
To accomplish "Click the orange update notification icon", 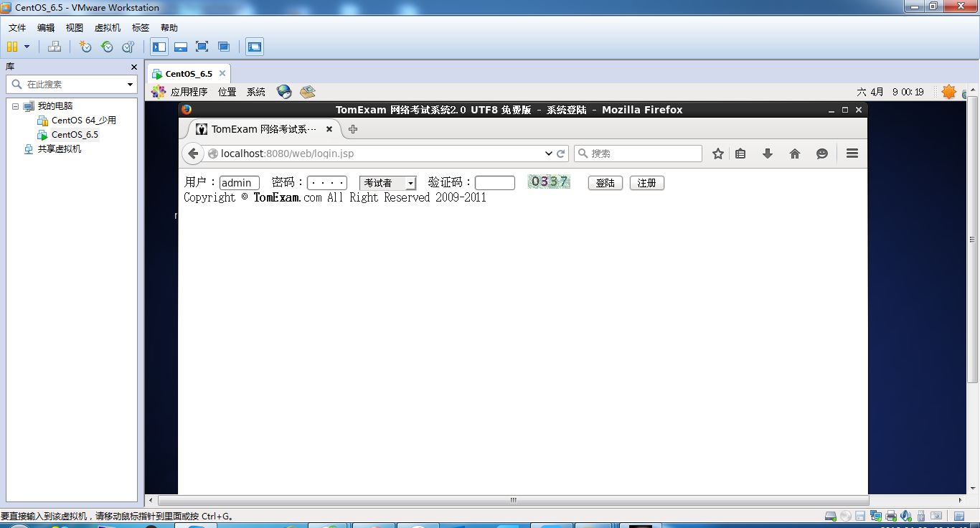I will [x=949, y=92].
